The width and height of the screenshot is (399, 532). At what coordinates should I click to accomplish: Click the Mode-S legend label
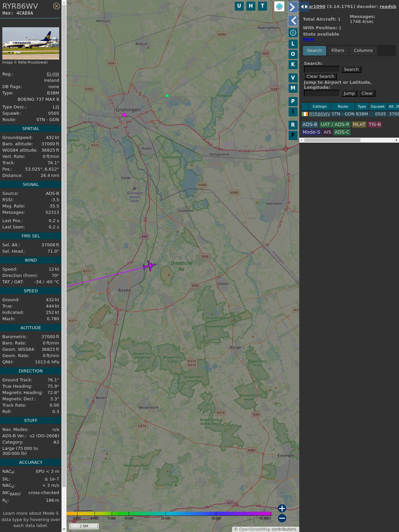(311, 132)
